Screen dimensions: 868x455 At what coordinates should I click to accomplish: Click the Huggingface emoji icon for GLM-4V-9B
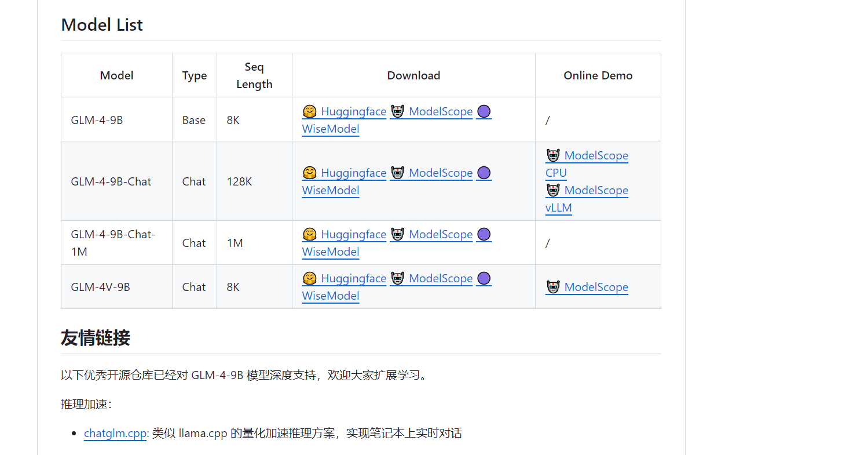[310, 278]
